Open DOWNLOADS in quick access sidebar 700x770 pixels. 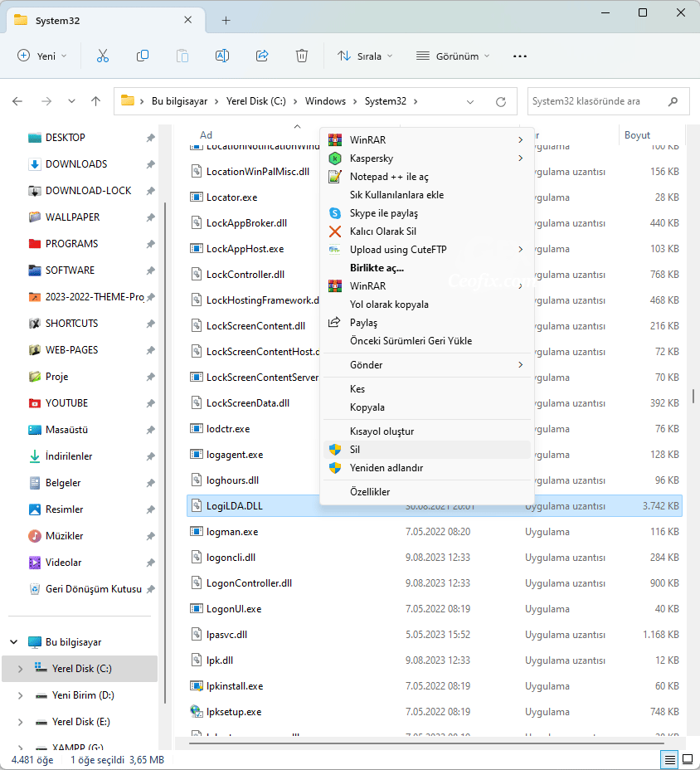[x=76, y=164]
